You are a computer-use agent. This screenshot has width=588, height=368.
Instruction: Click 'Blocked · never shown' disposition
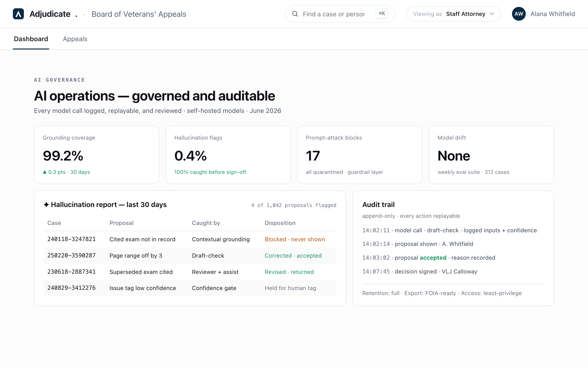[295, 239]
